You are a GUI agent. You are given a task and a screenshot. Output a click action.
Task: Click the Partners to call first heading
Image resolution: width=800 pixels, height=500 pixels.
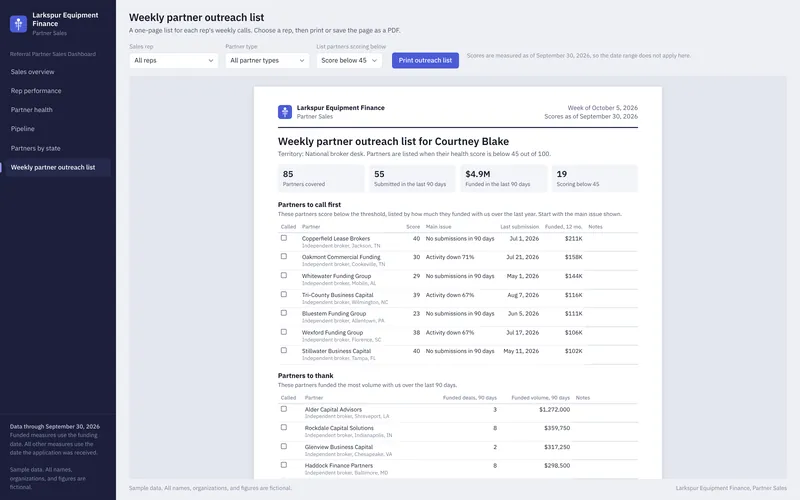coord(309,205)
